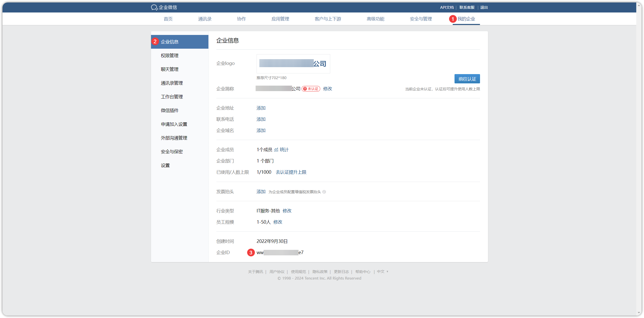The image size is (644, 318).
Task: Open 隐私政策 footer link
Action: point(320,272)
